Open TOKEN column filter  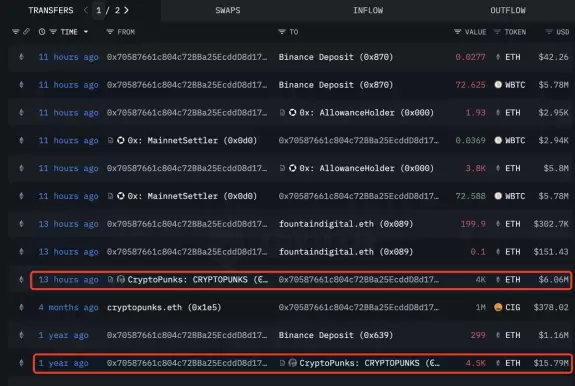click(497, 32)
